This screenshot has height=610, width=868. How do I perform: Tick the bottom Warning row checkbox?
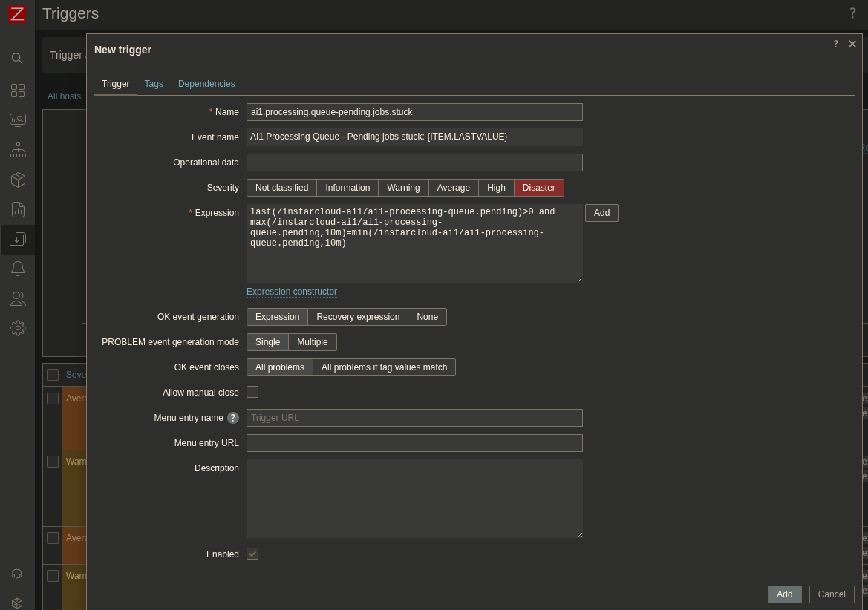(x=53, y=576)
